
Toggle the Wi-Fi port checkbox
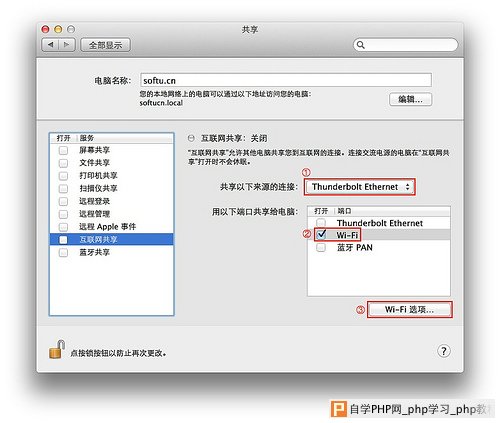pos(321,234)
